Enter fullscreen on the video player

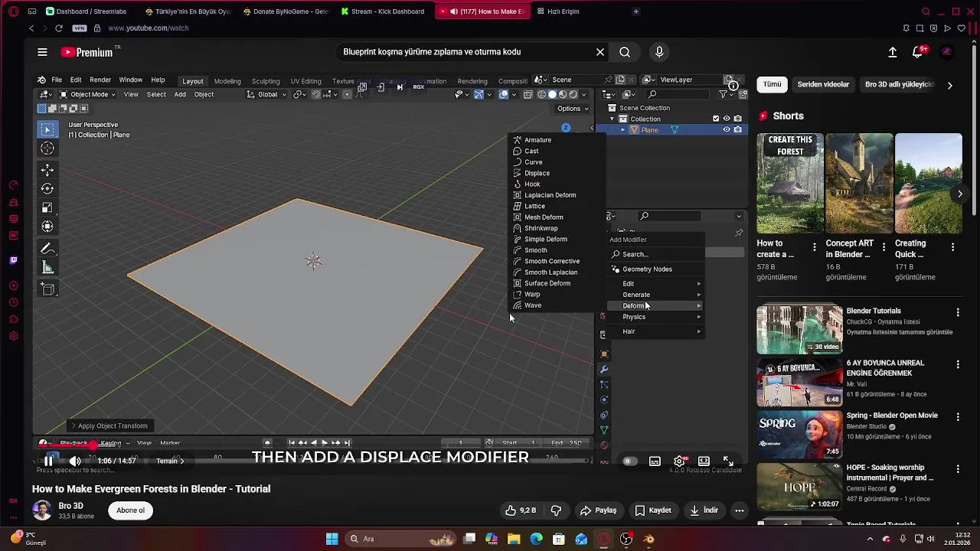click(728, 461)
